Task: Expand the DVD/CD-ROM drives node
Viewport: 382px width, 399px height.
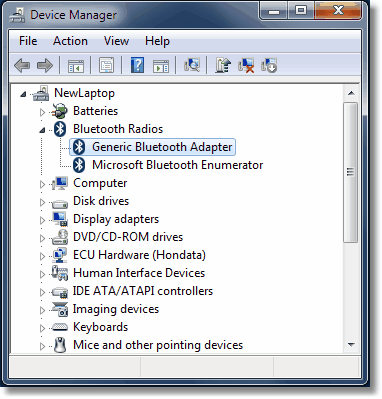Action: (42, 238)
